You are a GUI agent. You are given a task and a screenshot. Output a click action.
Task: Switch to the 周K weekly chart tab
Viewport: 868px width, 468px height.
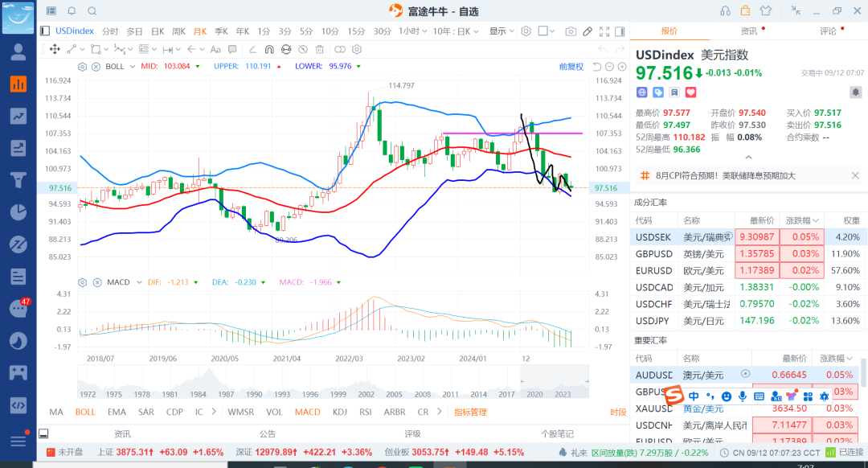[178, 31]
